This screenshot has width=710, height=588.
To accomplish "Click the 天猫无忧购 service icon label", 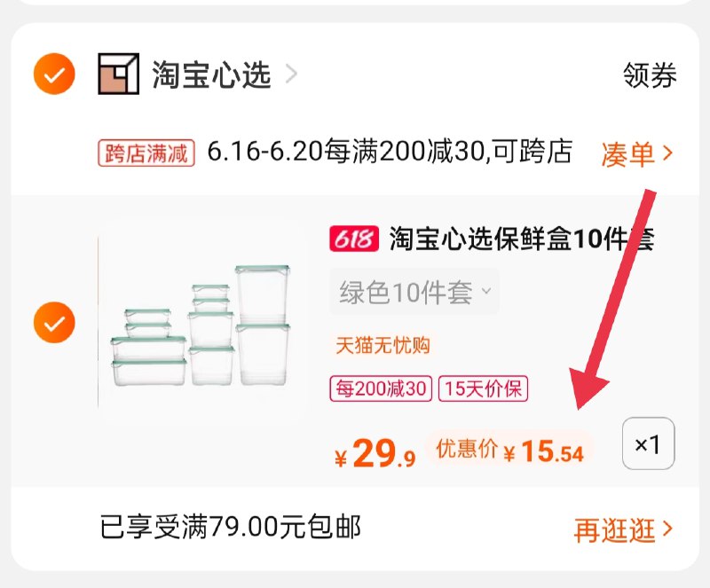I will [x=385, y=345].
